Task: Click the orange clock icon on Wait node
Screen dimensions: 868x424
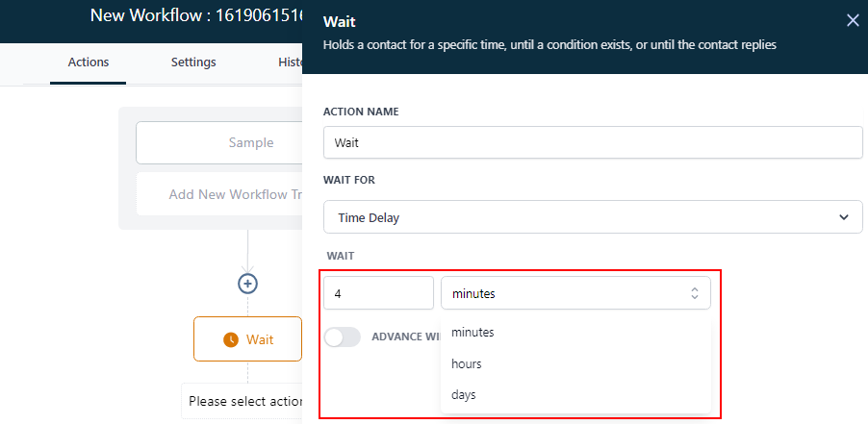Action: [230, 339]
